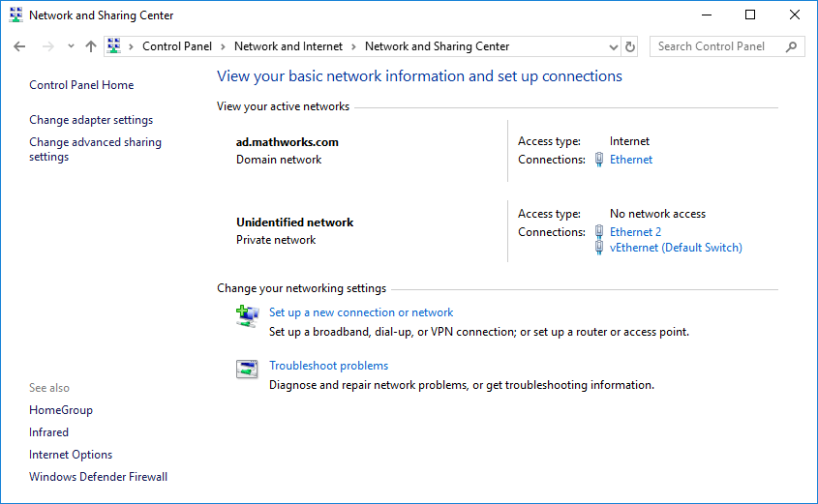Image resolution: width=818 pixels, height=504 pixels.
Task: Open the Recent locations dropdown arrow
Action: point(71,46)
